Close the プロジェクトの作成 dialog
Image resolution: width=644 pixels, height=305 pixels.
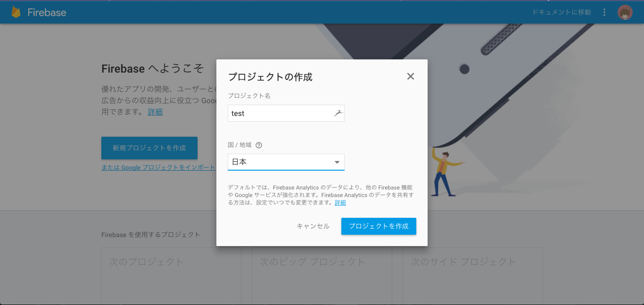pos(410,76)
